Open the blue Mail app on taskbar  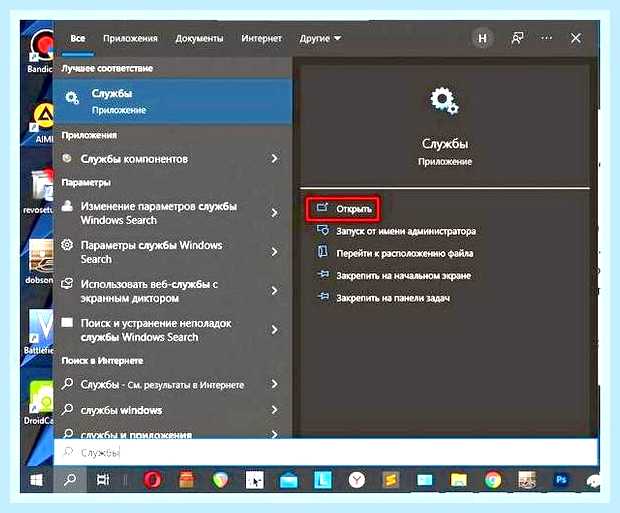289,480
